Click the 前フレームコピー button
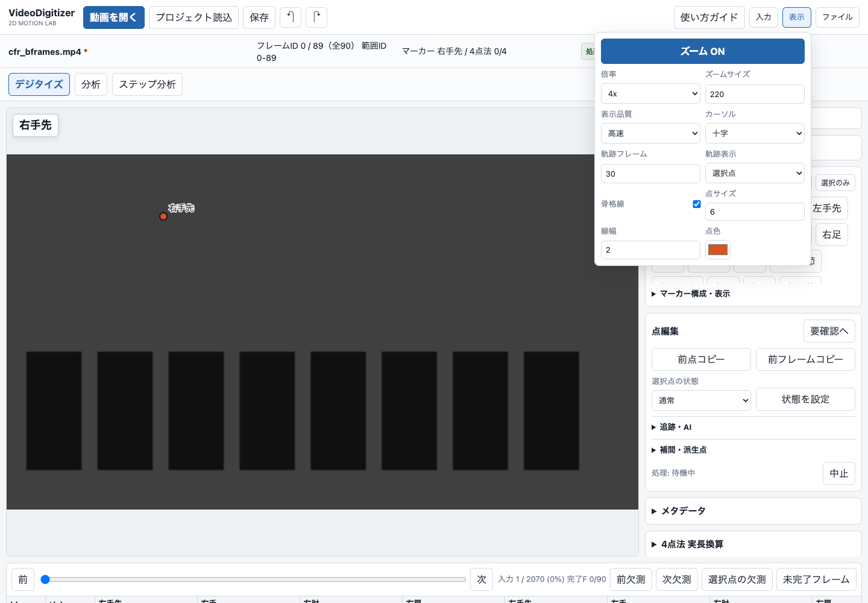This screenshot has width=868, height=603. [x=805, y=359]
